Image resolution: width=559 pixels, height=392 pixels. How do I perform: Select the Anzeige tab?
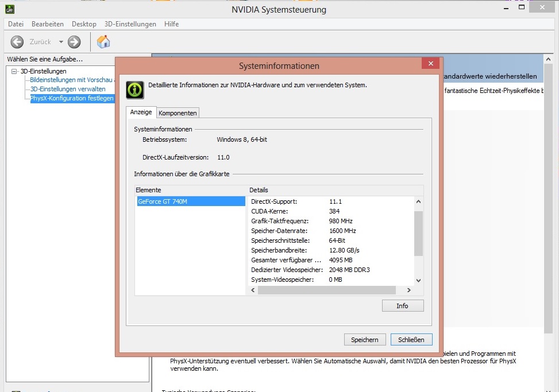[x=141, y=112]
